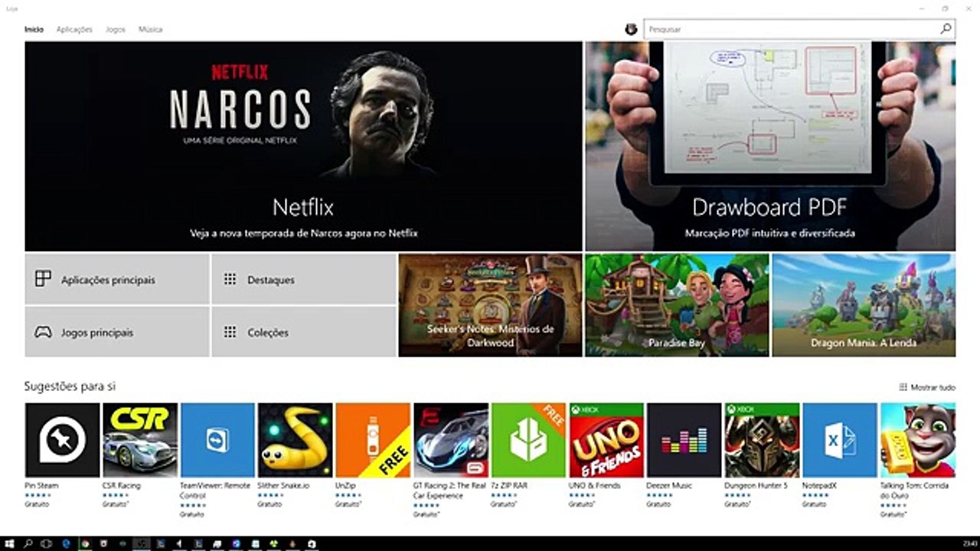Switch to the Início tab
Screen dimensions: 980x551
point(34,29)
